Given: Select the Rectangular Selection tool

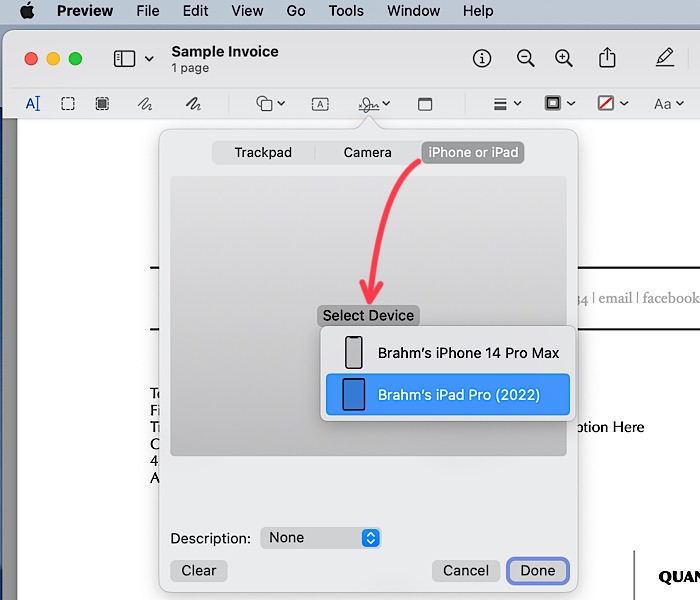Looking at the screenshot, I should click(68, 104).
